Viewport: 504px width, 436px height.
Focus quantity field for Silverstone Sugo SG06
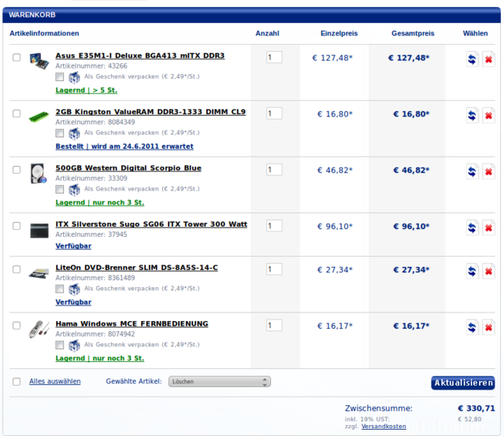tap(274, 226)
